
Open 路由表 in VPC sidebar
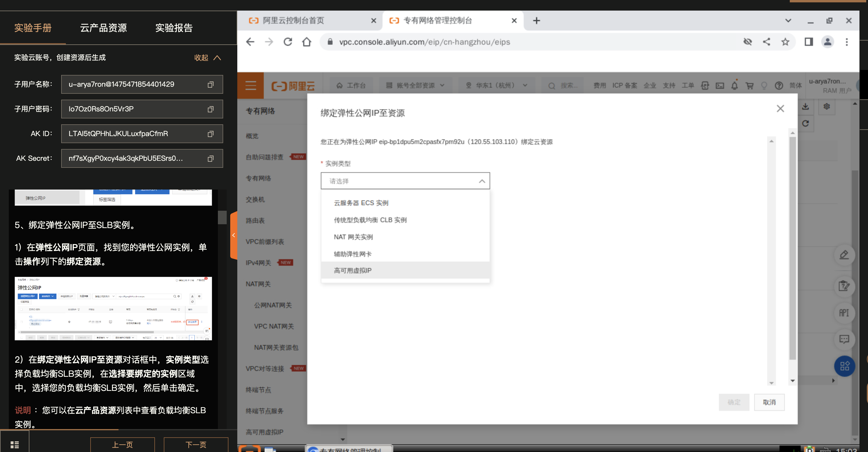tap(255, 221)
